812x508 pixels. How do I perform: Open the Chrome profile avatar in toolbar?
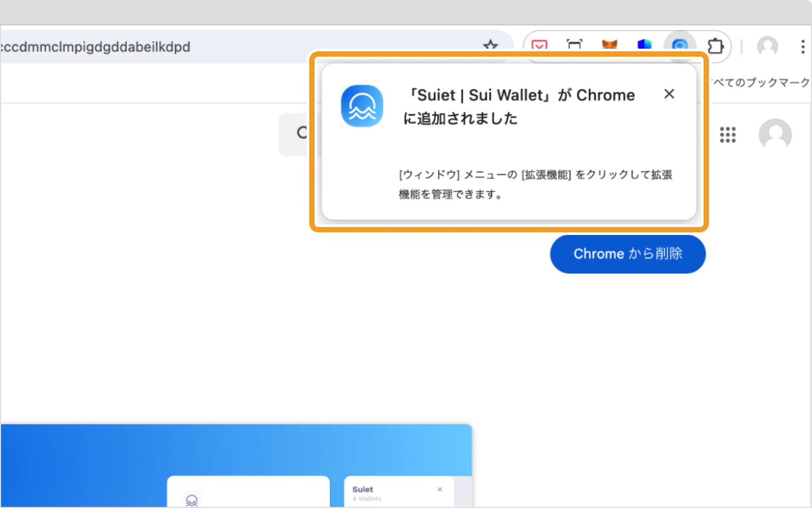768,47
